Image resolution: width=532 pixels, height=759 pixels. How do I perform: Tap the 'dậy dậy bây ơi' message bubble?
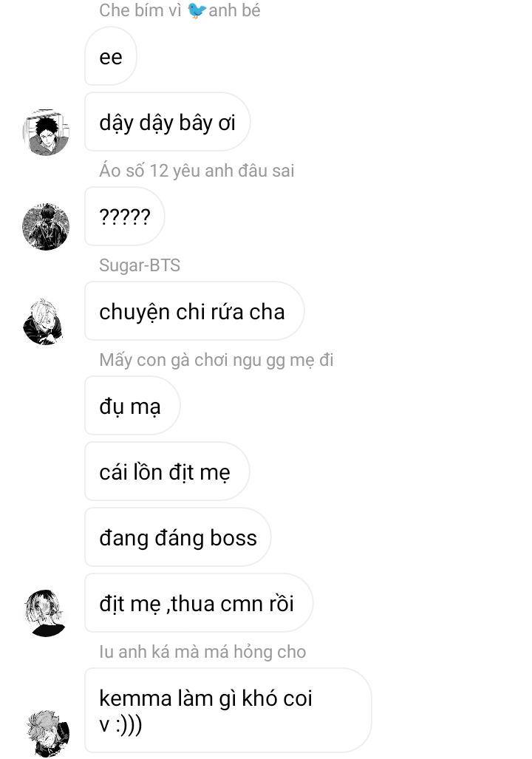coord(168,122)
